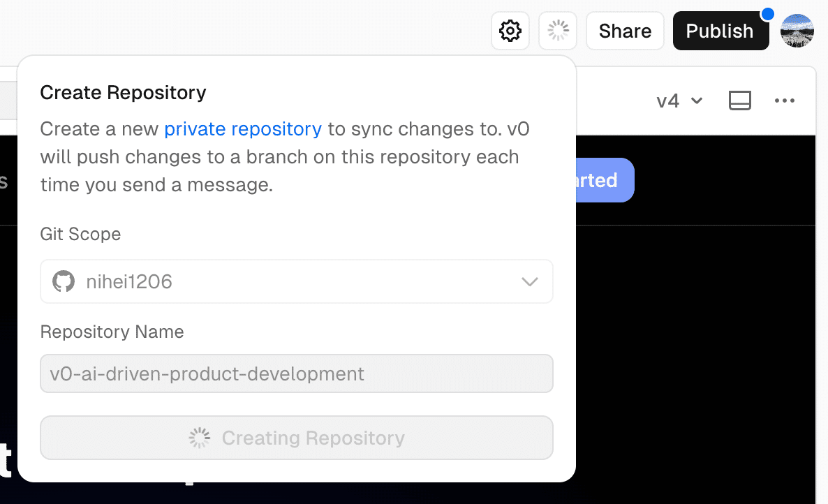
Task: Open the nihei1206 Git Scope dropdown
Action: coord(297,281)
